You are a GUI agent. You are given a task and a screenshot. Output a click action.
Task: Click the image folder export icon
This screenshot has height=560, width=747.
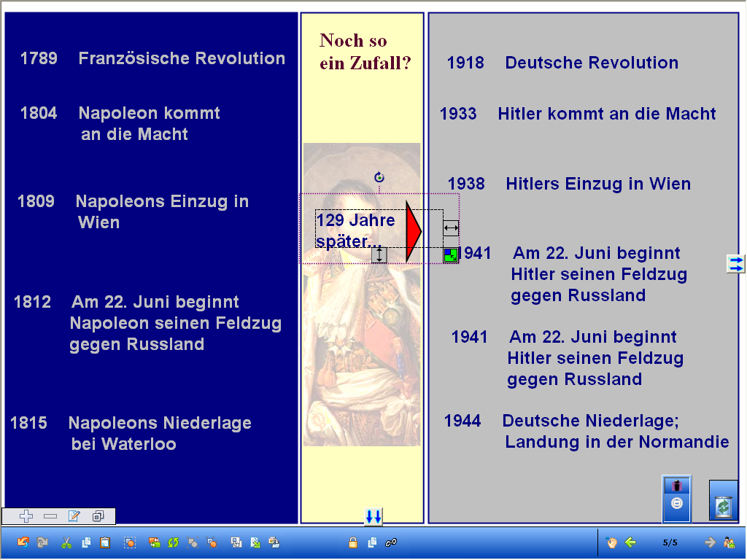point(274,542)
